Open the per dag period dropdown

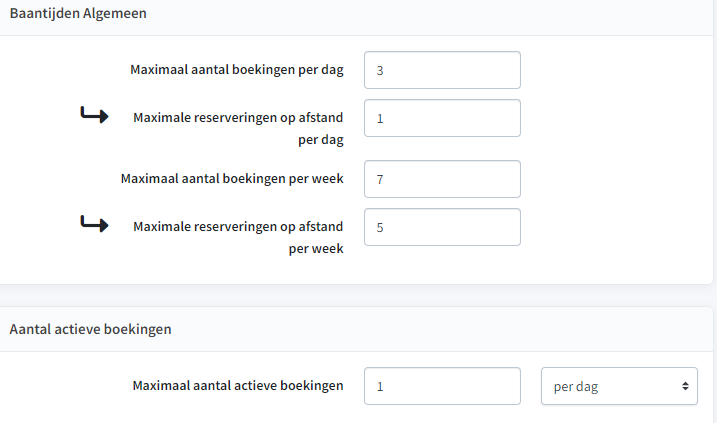[619, 386]
